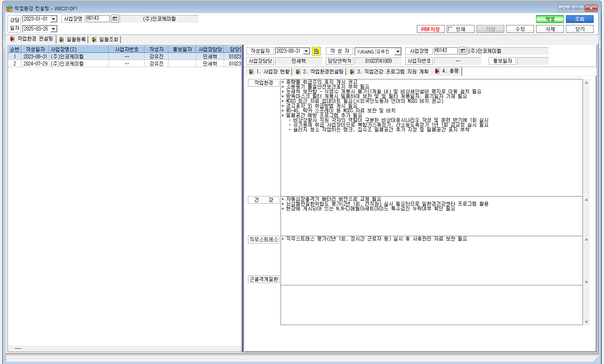Viewport: 604px width, 364px height.
Task: Click the green 엑셀 button
Action: click(550, 19)
